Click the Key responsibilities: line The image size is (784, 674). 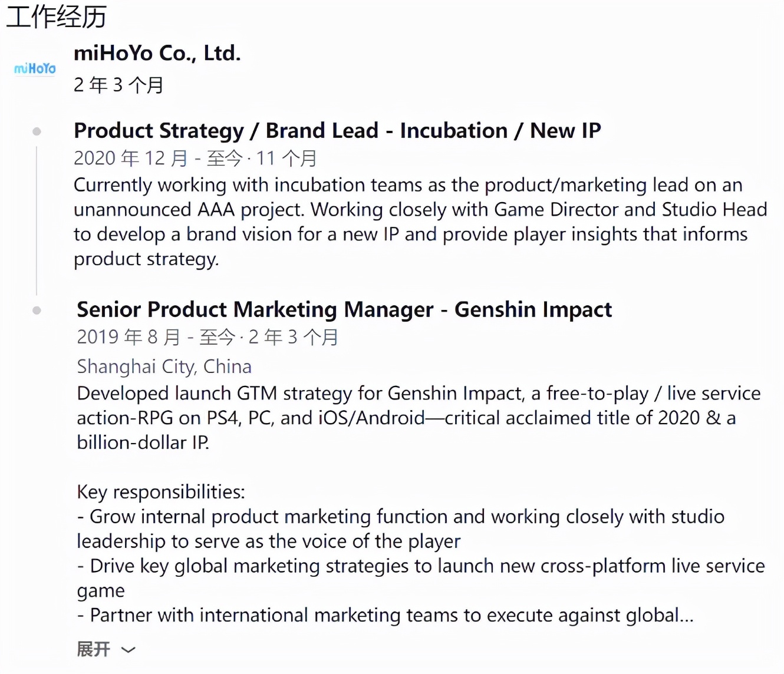pos(161,492)
